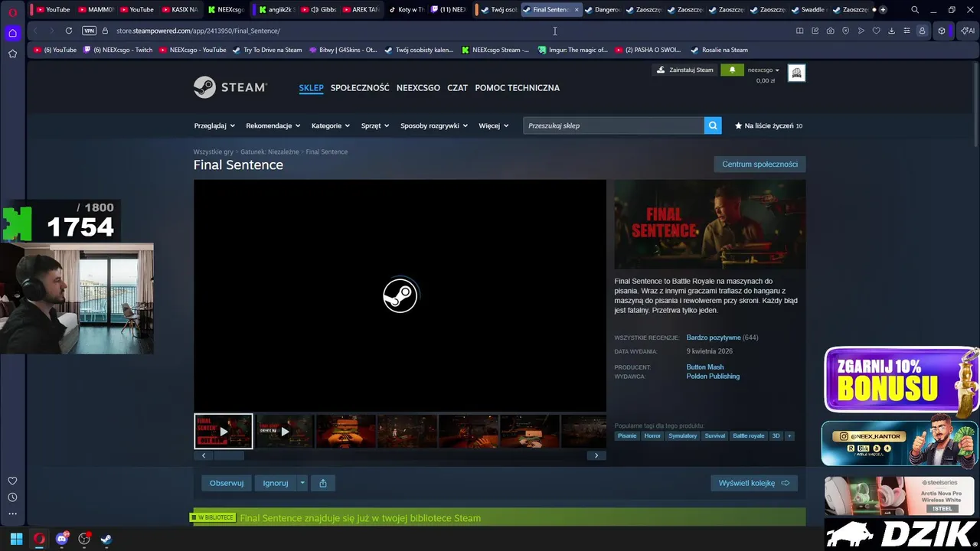
Task: Select the Battle royale tag
Action: pos(749,435)
